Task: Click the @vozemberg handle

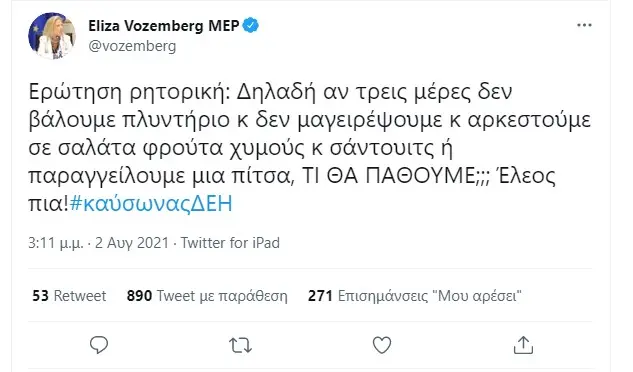Action: (x=132, y=46)
